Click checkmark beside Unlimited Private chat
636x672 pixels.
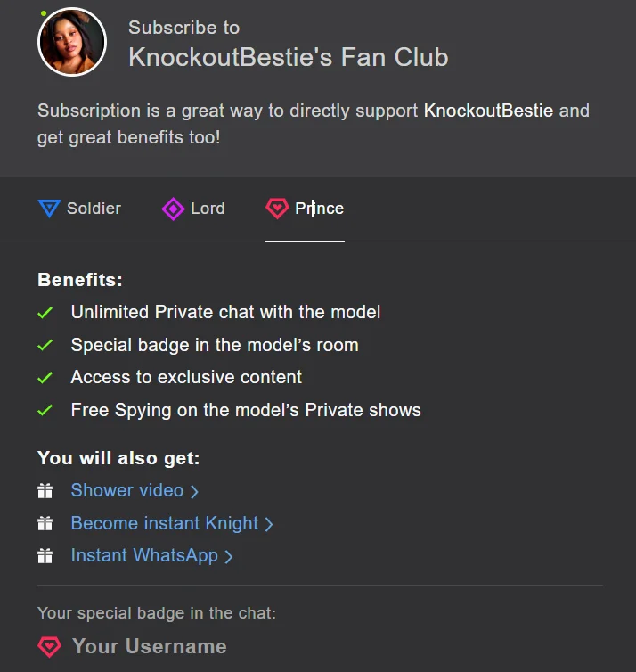click(x=45, y=313)
